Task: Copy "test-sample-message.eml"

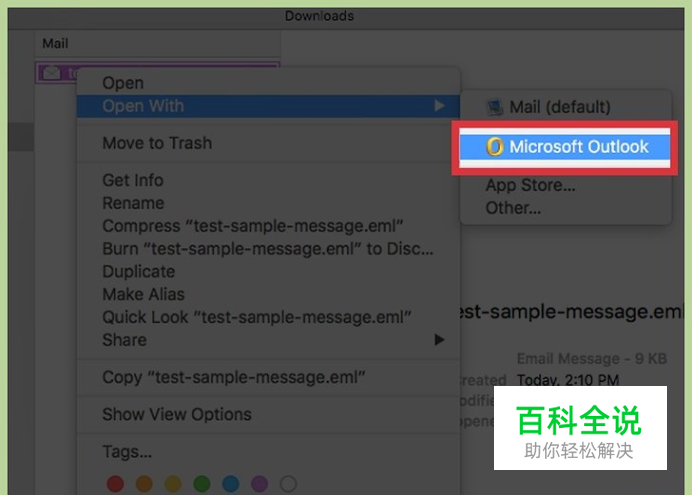Action: [x=268, y=377]
